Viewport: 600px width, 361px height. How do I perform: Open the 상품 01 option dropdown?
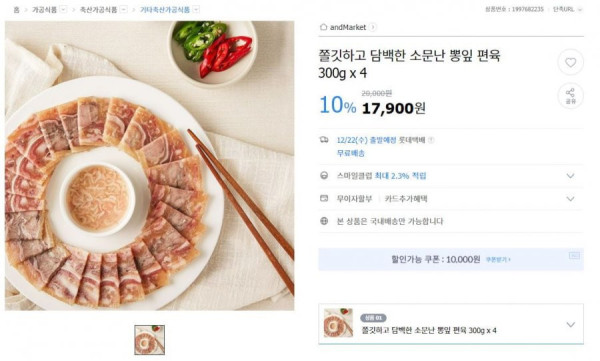coord(570,325)
